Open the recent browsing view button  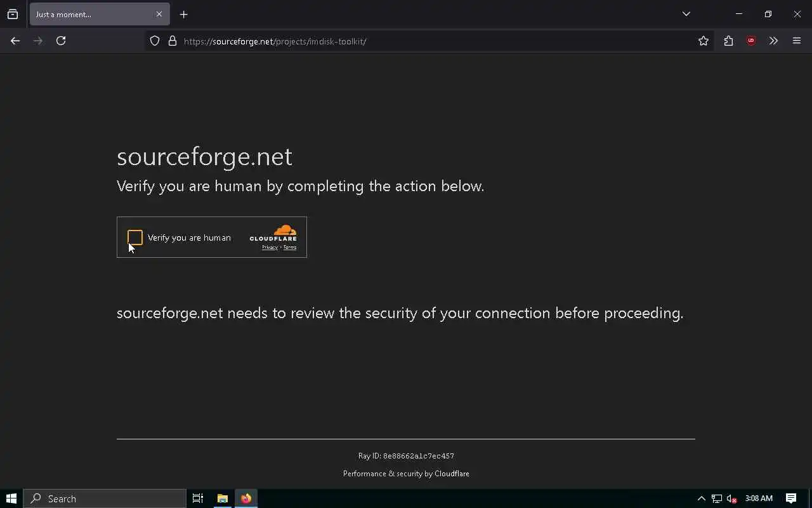[13, 14]
